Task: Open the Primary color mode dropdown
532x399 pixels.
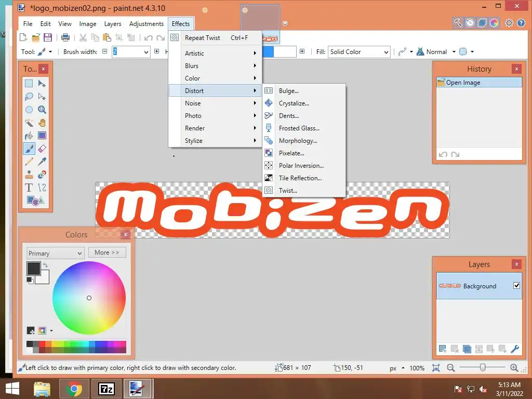Action: [55, 253]
